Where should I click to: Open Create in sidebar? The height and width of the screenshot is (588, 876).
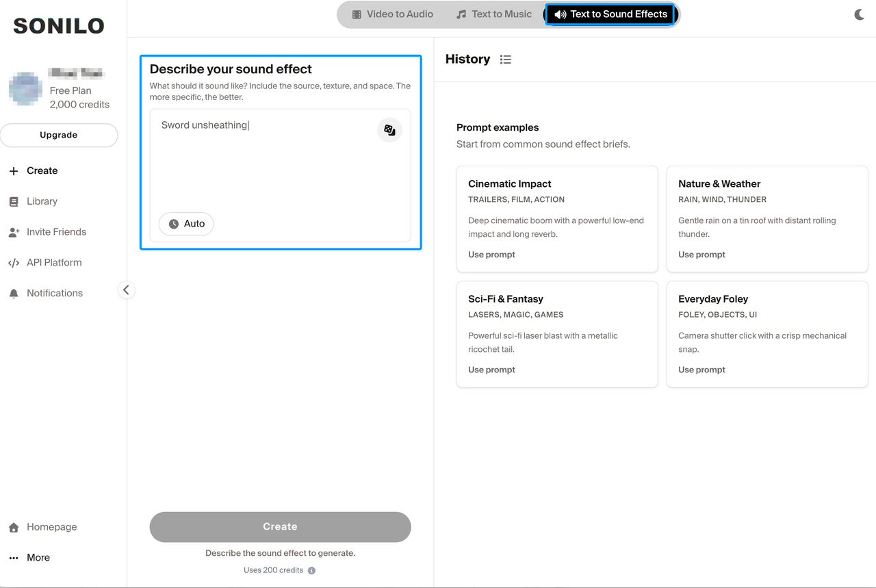pos(33,171)
